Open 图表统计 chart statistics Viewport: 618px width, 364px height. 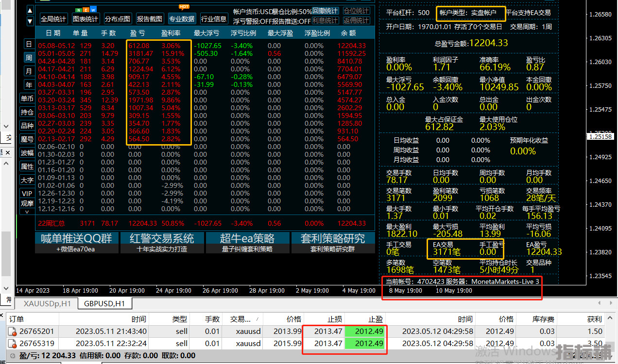pyautogui.click(x=86, y=19)
